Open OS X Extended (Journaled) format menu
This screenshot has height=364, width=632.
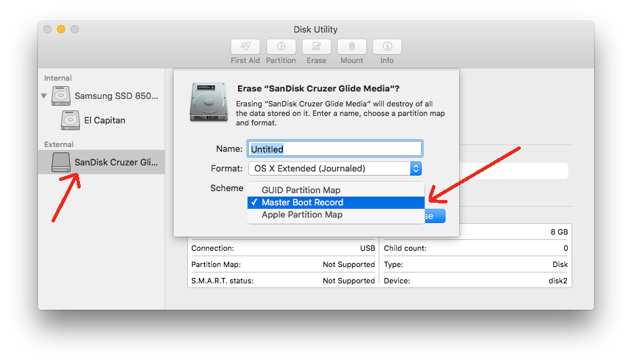tap(335, 169)
